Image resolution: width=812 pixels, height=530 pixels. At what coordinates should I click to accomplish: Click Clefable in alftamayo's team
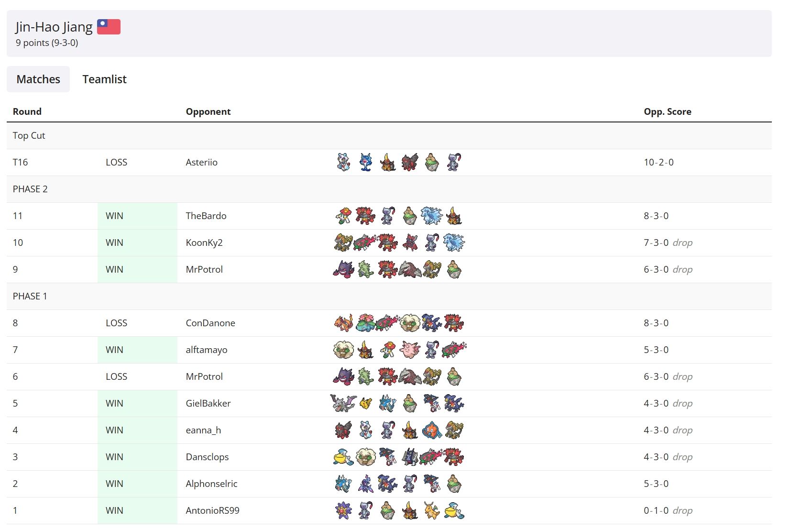(409, 350)
